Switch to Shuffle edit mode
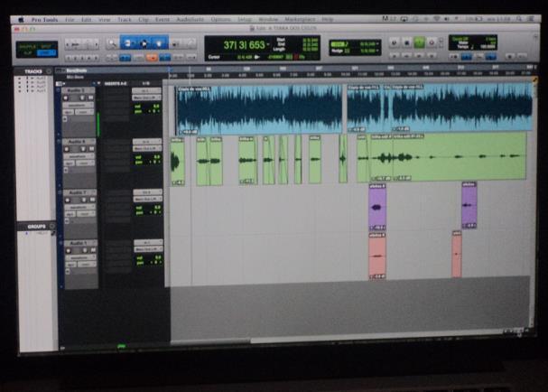 27,46
